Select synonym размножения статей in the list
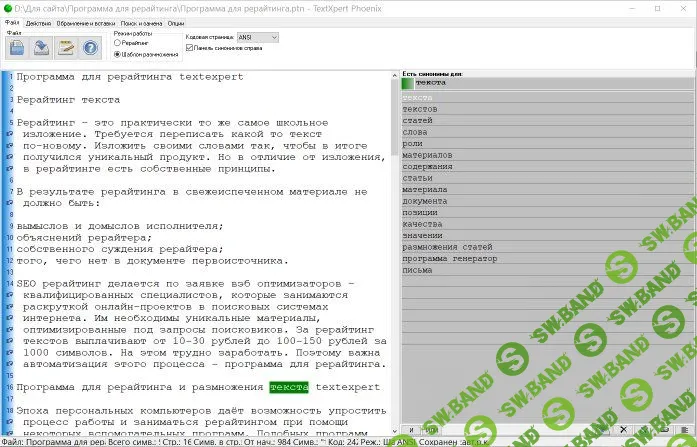 [548, 247]
